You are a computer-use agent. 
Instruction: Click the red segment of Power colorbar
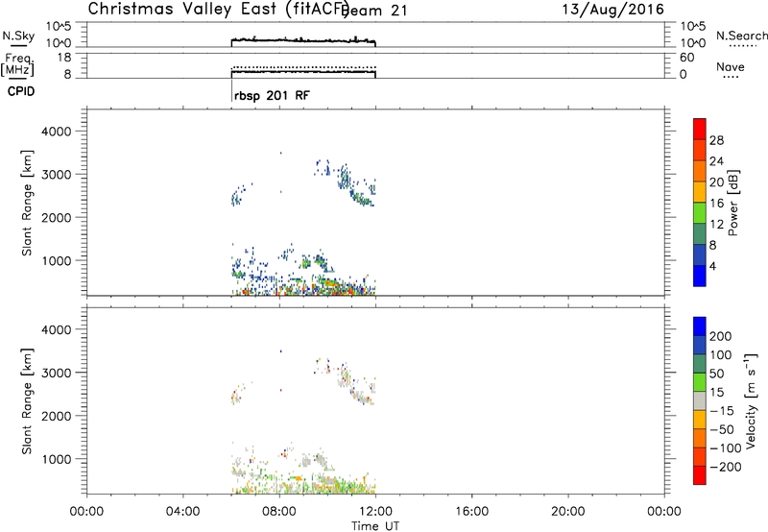pos(700,129)
